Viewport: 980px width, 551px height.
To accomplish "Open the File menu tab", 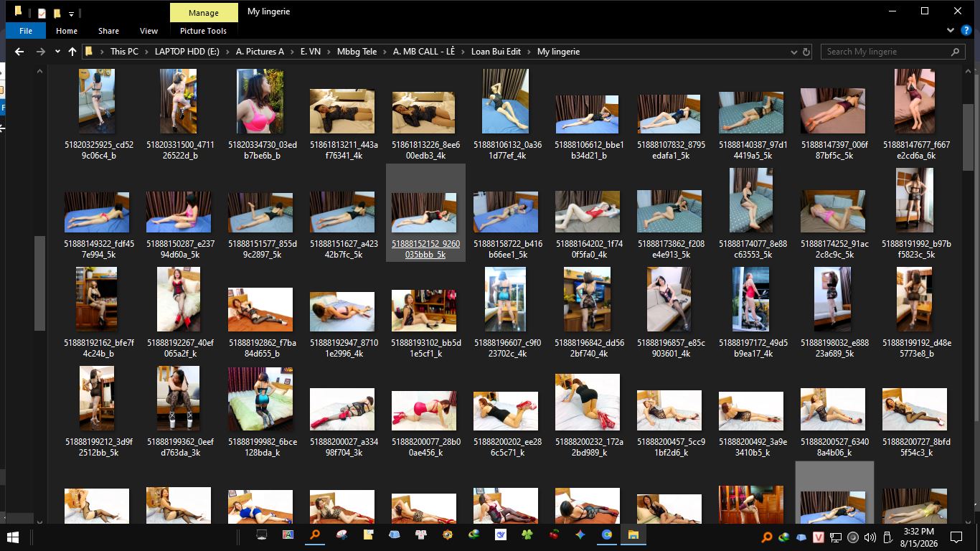I will click(x=26, y=31).
